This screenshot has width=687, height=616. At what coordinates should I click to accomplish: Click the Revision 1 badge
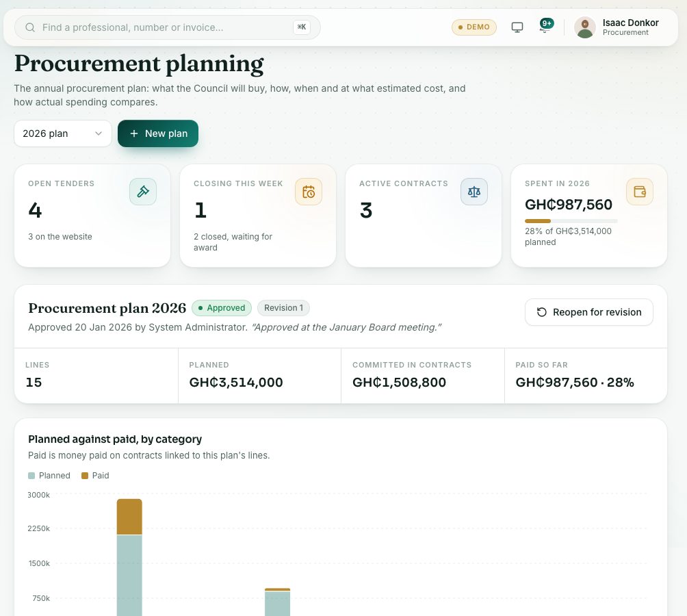click(x=283, y=308)
